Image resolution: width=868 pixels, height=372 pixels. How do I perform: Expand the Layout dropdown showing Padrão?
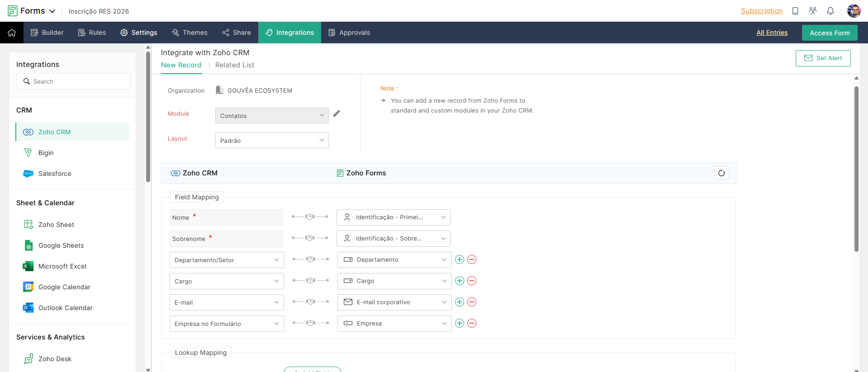click(x=272, y=141)
